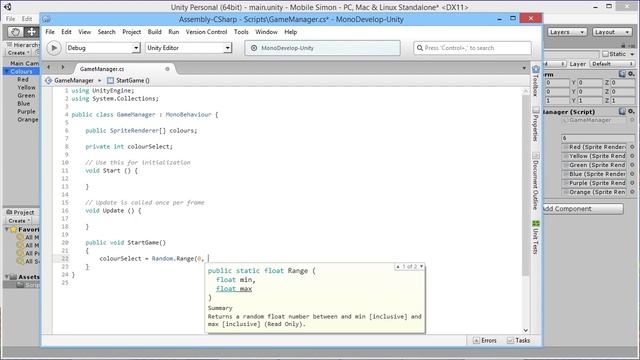Image resolution: width=640 pixels, height=360 pixels.
Task: Open the Run menu
Action: point(173,32)
